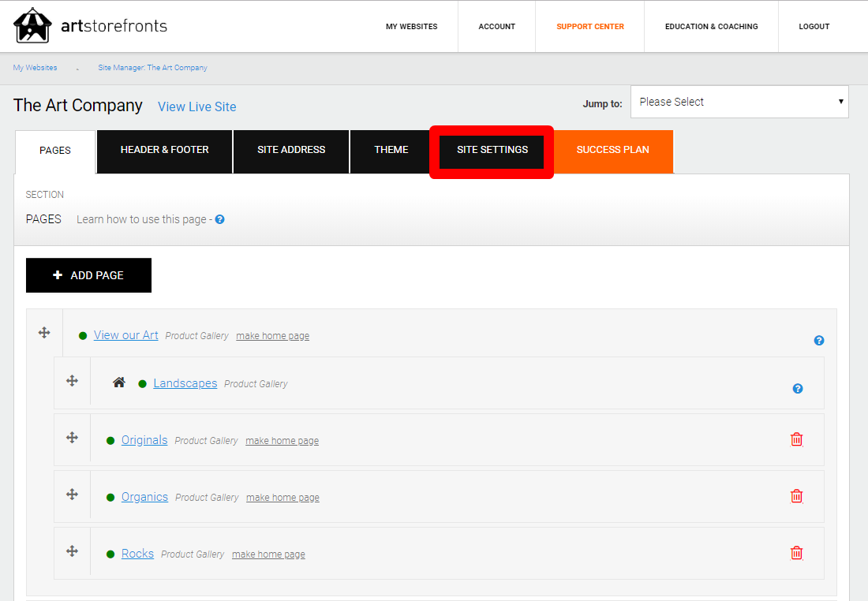Open the Support Center menu
868x601 pixels.
[589, 26]
